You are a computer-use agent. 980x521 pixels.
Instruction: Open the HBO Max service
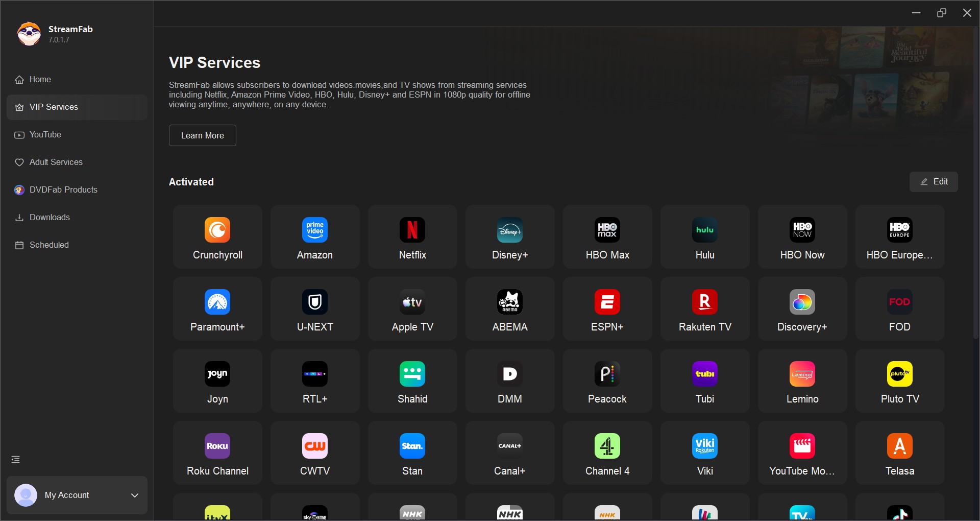[x=607, y=236]
